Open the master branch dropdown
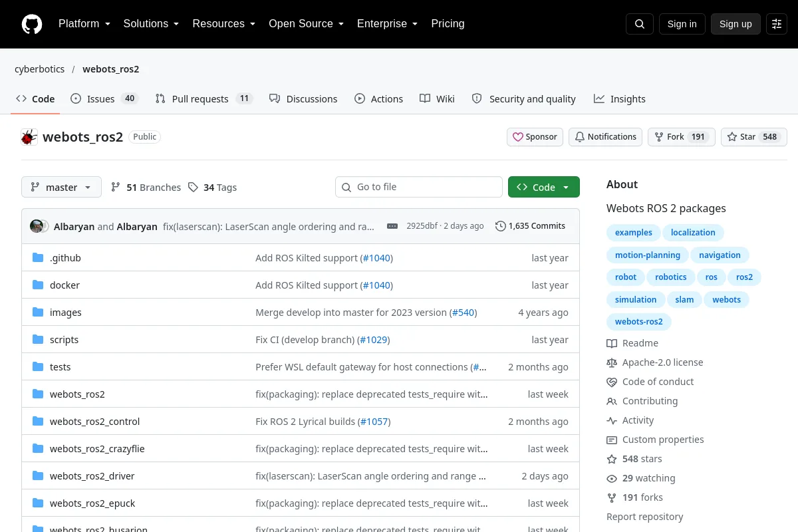This screenshot has width=798, height=532. tap(61, 188)
